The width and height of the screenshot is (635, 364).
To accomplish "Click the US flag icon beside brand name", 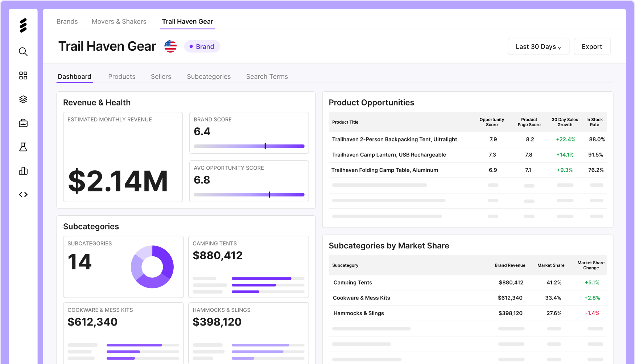I will [x=170, y=46].
